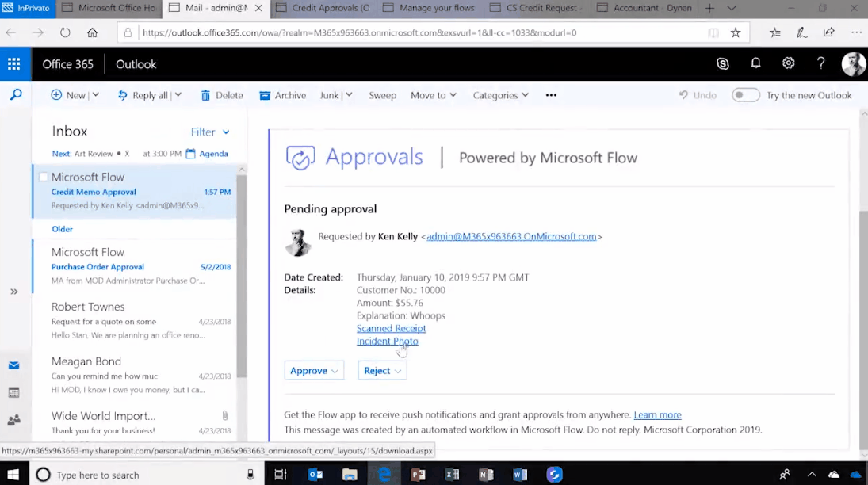Expand the Reply all dropdown arrow

178,95
